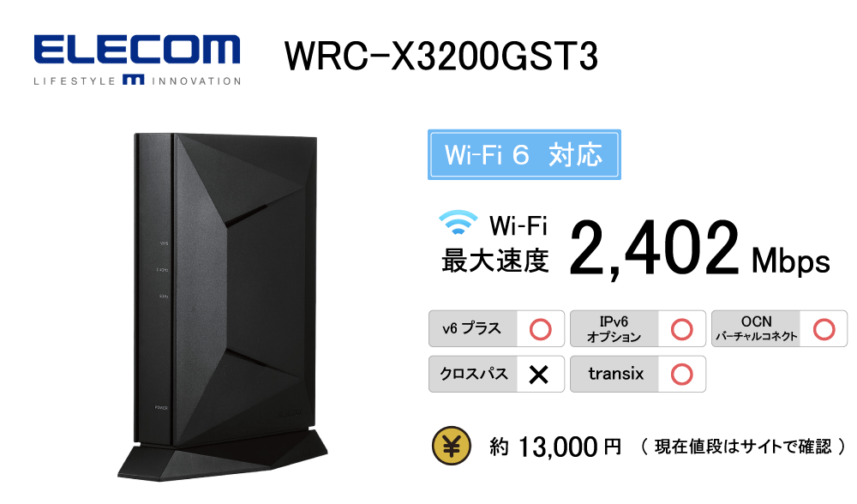Viewport: 857px width, 504px height.
Task: Click the transix label
Action: point(616,374)
